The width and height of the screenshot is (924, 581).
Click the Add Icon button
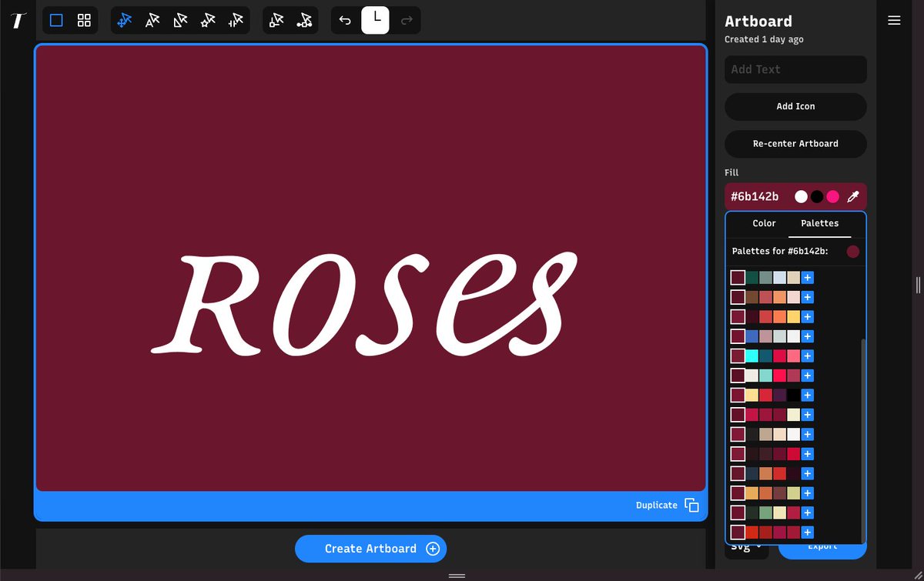tap(795, 107)
